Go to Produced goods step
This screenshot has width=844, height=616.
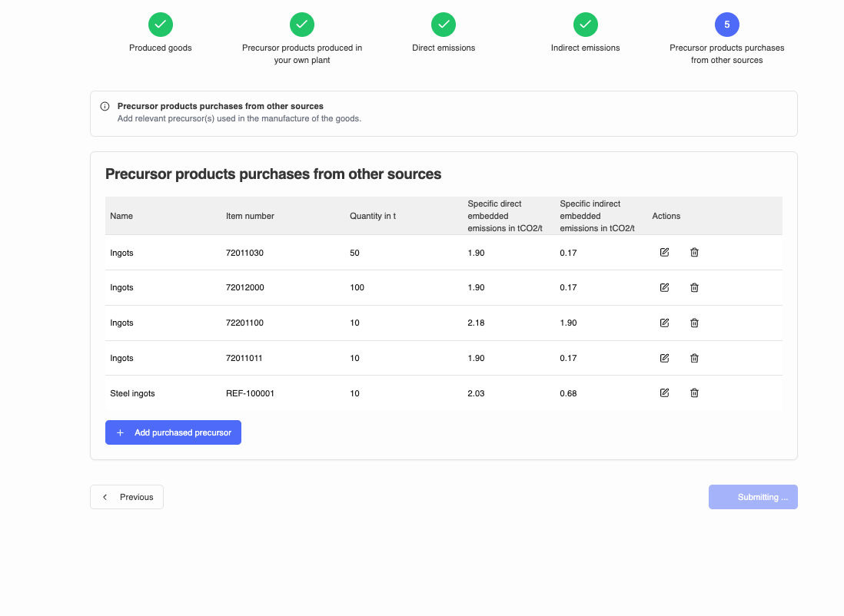(x=161, y=25)
